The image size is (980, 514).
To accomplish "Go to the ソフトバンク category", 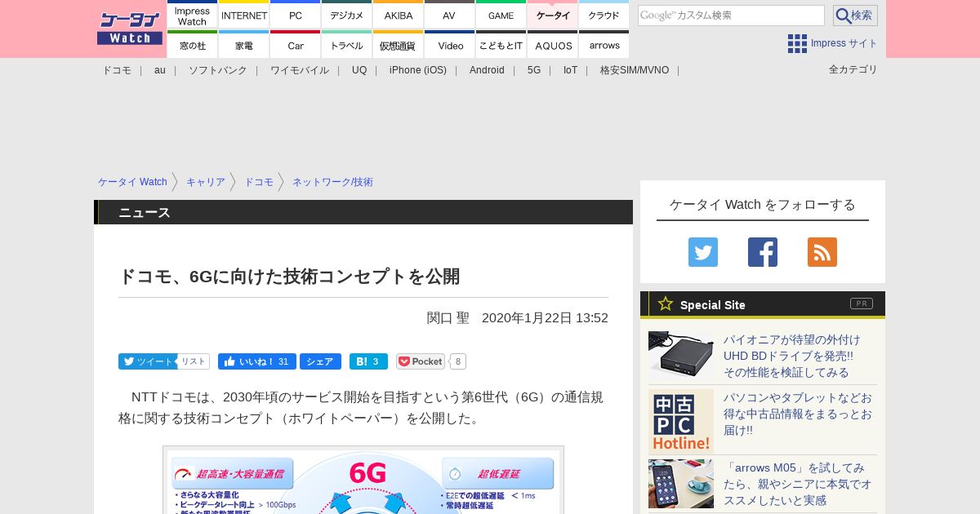I will tap(217, 70).
